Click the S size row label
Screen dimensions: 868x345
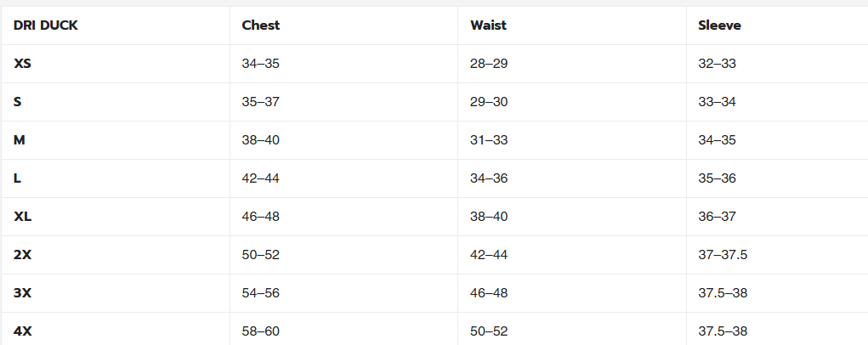point(18,102)
